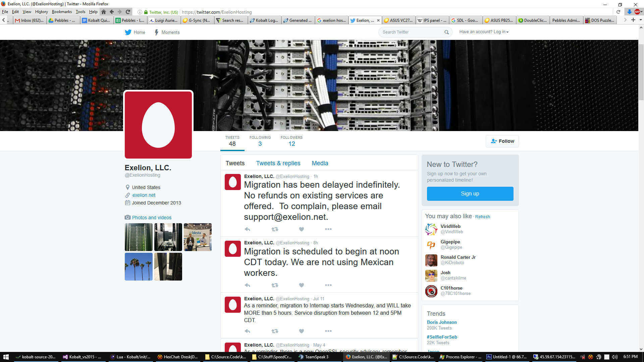Open more options on the Jul 11 tweet

point(328,331)
